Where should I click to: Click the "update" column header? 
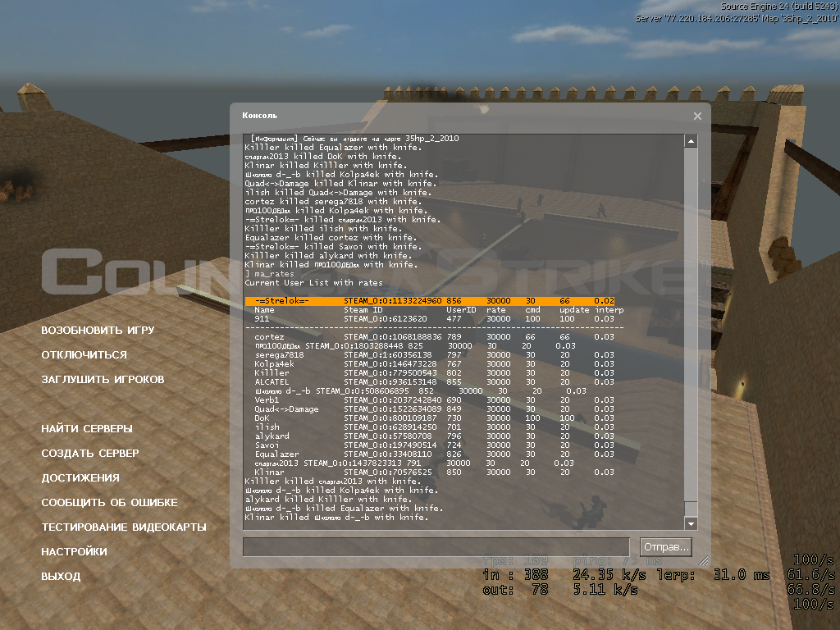(x=574, y=310)
